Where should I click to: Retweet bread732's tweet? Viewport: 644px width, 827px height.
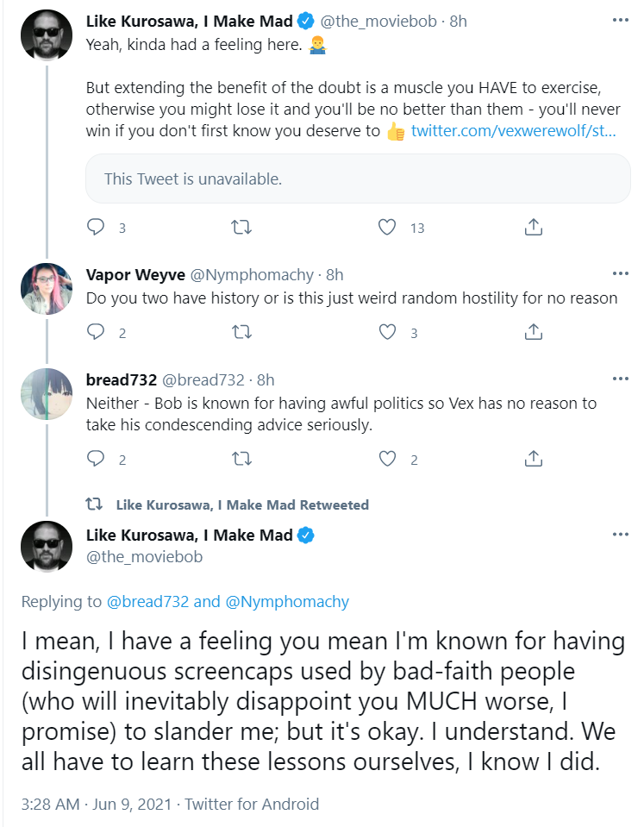coord(241,459)
